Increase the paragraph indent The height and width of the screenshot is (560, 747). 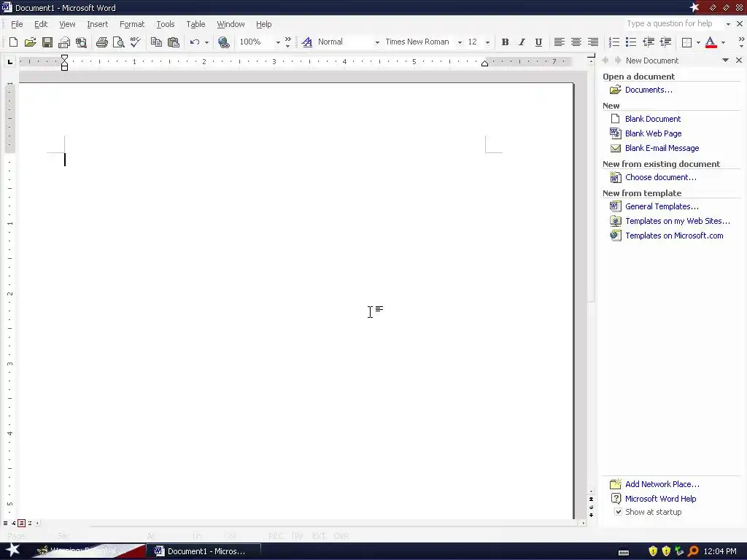tap(665, 42)
